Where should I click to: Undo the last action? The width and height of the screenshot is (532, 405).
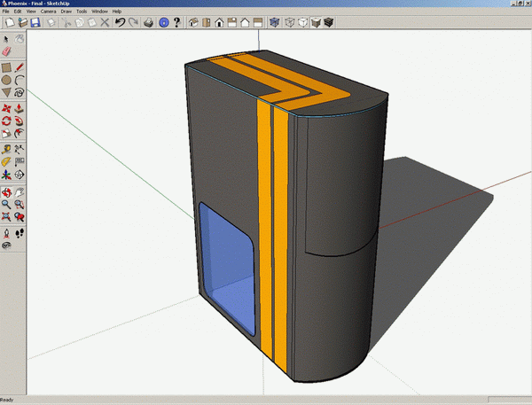pyautogui.click(x=120, y=22)
